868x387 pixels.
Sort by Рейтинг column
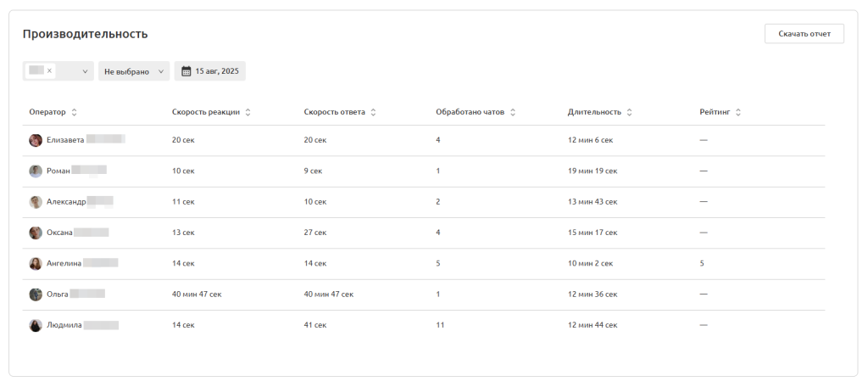pyautogui.click(x=738, y=112)
